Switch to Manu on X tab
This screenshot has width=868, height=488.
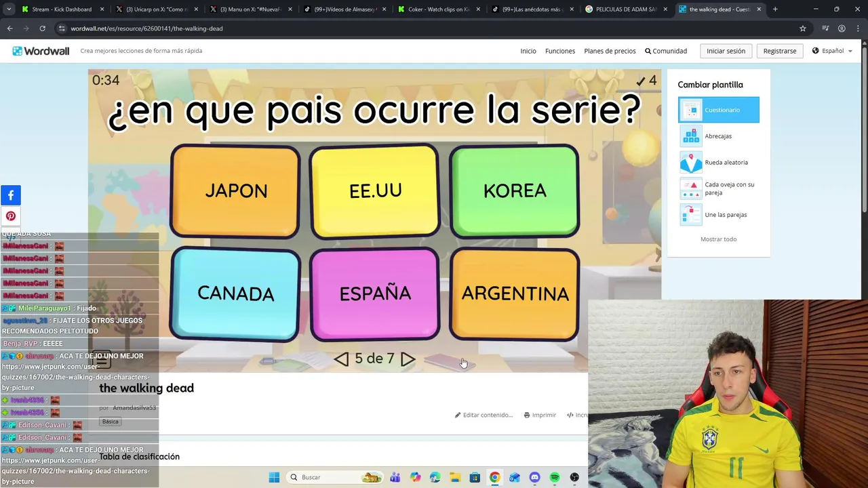(250, 9)
